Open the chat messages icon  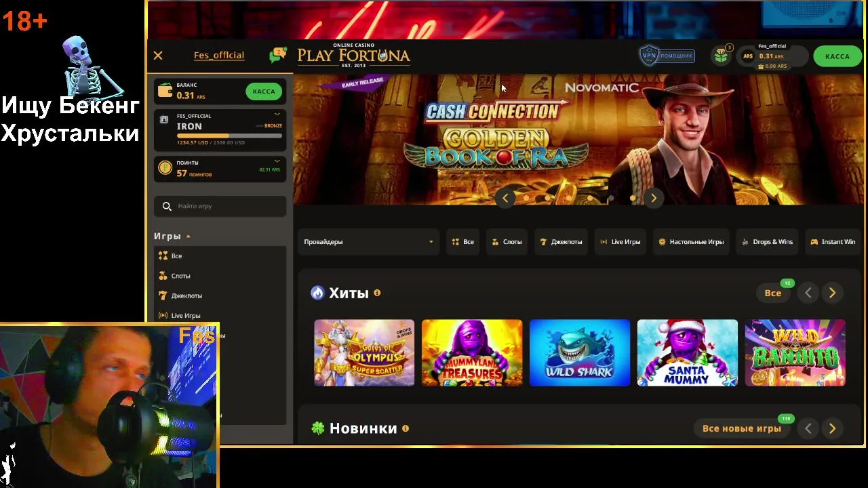[277, 55]
